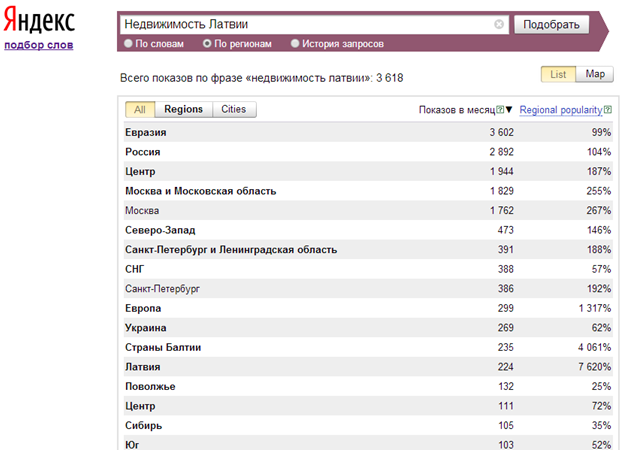Select the Страны Балтии row
Viewport: 627px width, 452px height.
tap(368, 348)
